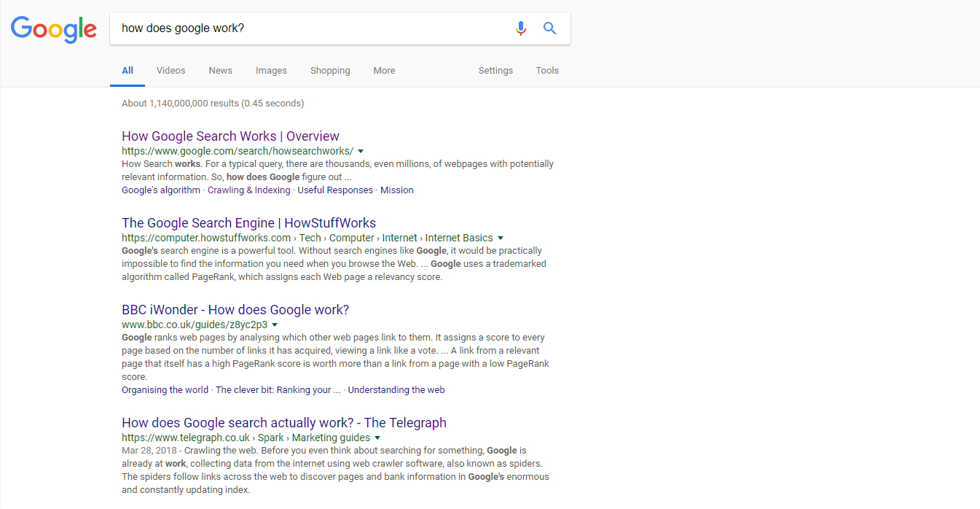Open the Images tab

[271, 71]
